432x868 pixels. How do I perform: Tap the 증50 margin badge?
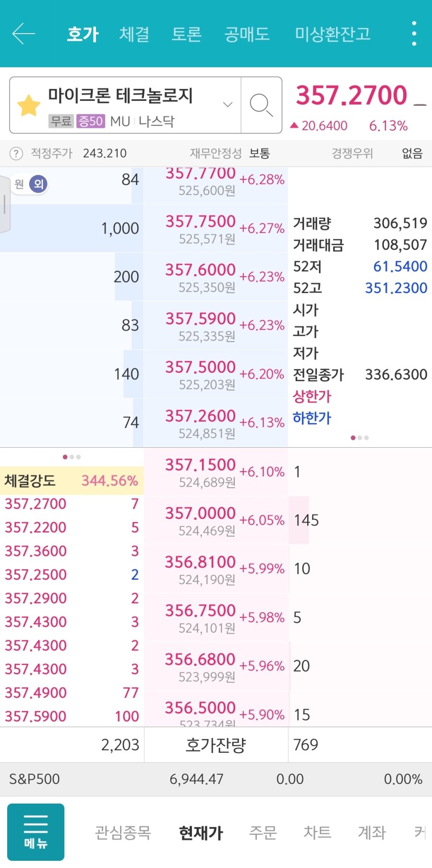click(x=90, y=121)
